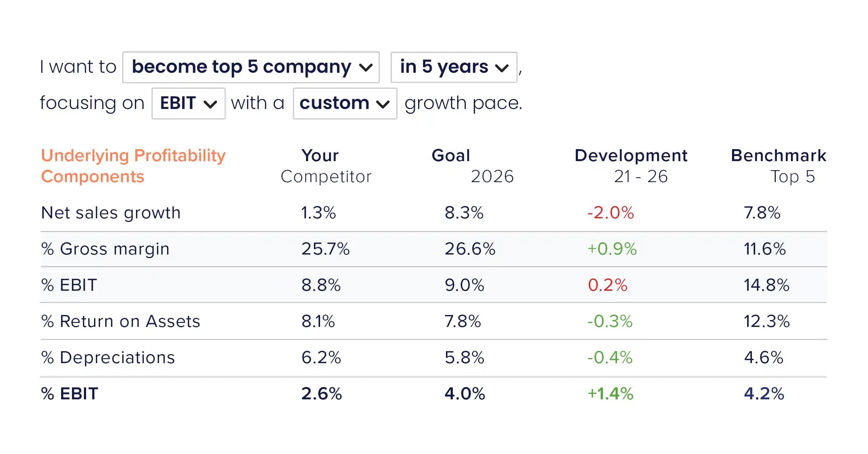Select the % Gross margin row label

click(x=105, y=249)
